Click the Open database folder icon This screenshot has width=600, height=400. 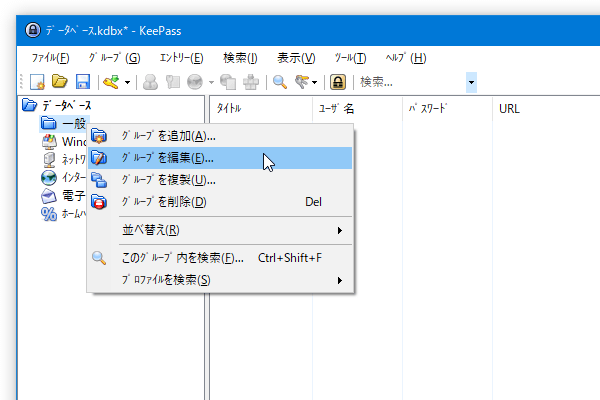coord(60,82)
